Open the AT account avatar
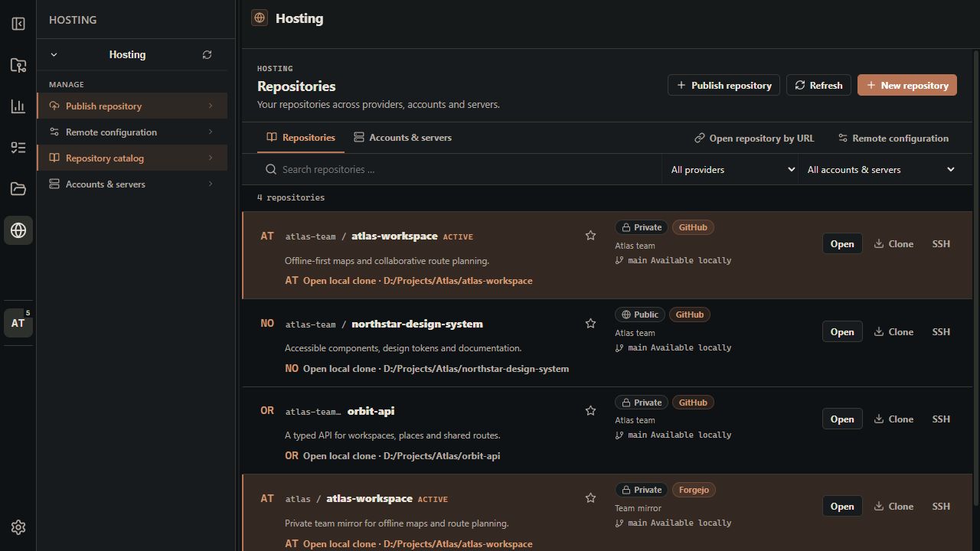The width and height of the screenshot is (980, 551). (x=18, y=323)
